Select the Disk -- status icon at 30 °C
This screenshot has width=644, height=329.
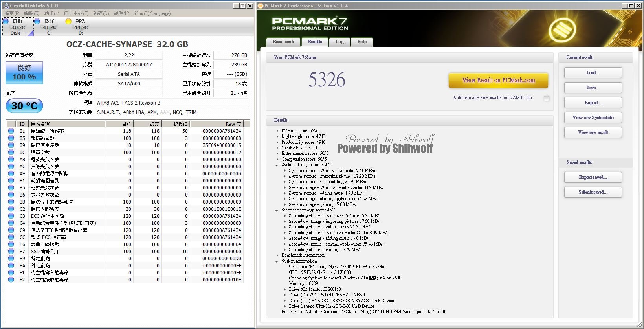[6, 21]
